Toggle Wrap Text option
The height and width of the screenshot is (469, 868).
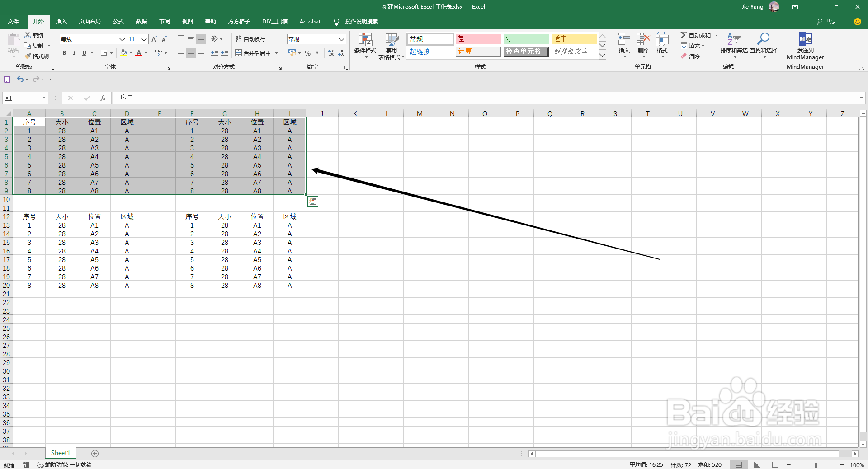click(x=250, y=39)
